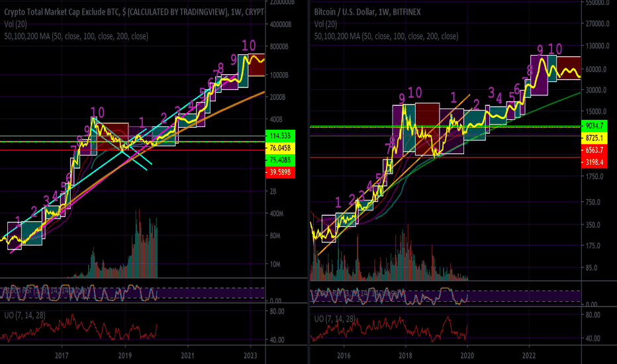The image size is (617, 364).
Task: Select the 50,100,200 MA legend in the altcoin chart
Action: point(76,36)
